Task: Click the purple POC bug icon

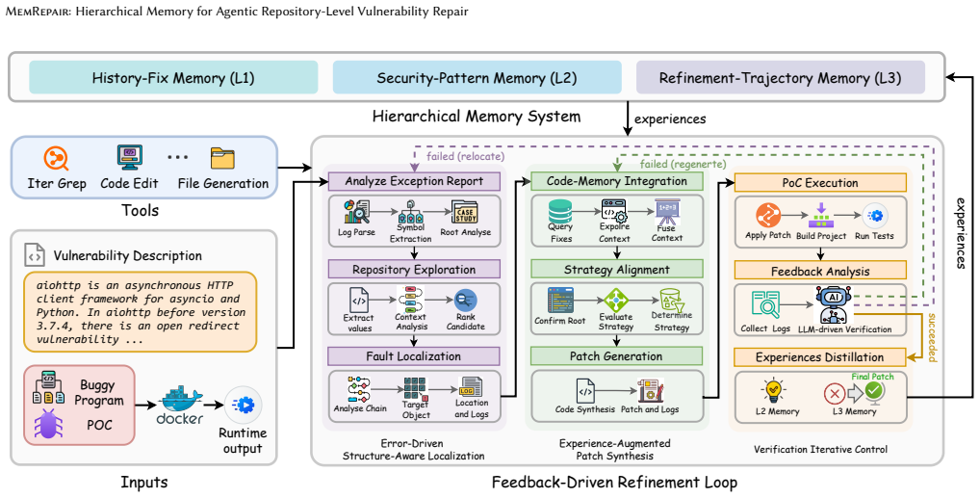Action: (x=48, y=424)
